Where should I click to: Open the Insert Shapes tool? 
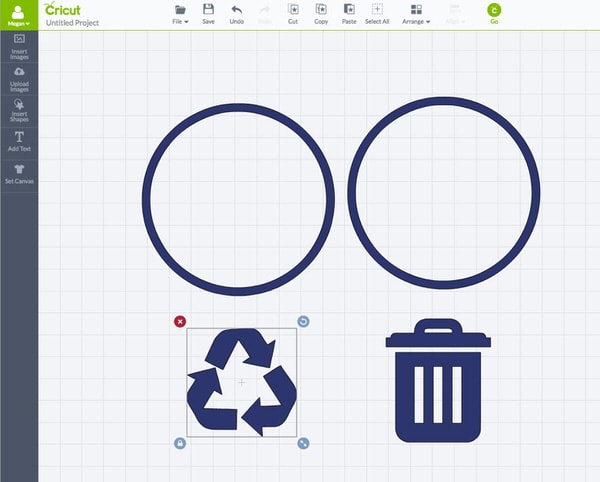click(x=19, y=111)
